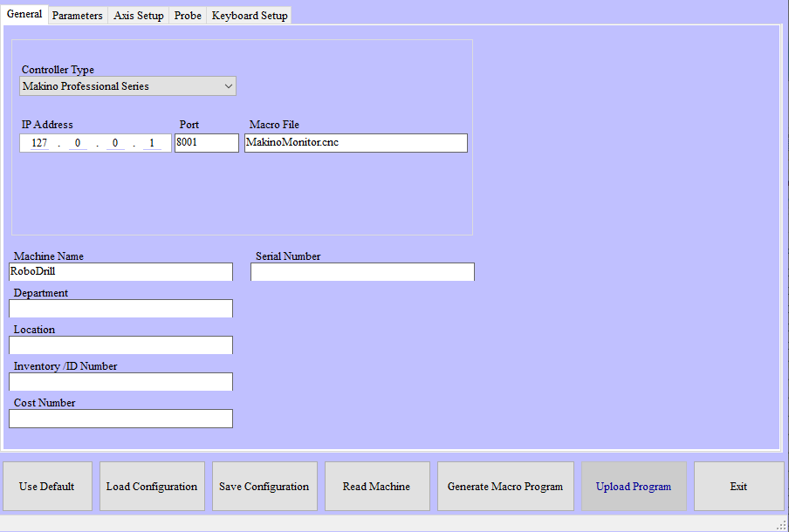
Task: Switch to the Parameters tab
Action: (78, 16)
